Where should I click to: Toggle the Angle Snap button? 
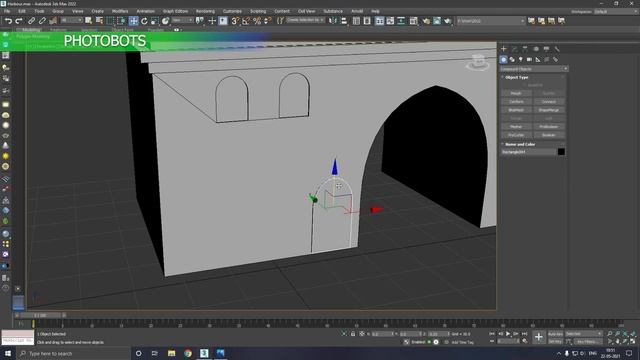pyautogui.click(x=246, y=21)
